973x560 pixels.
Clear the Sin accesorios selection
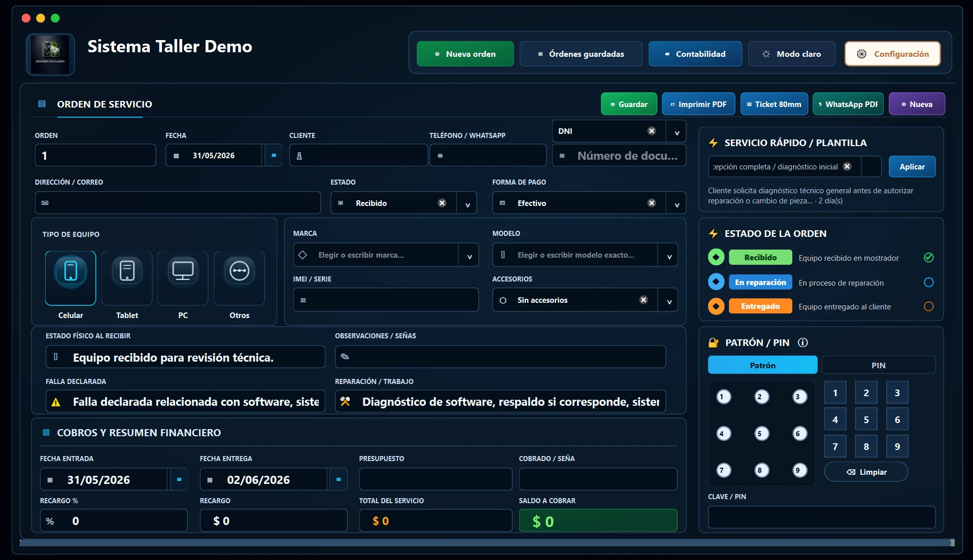click(644, 300)
